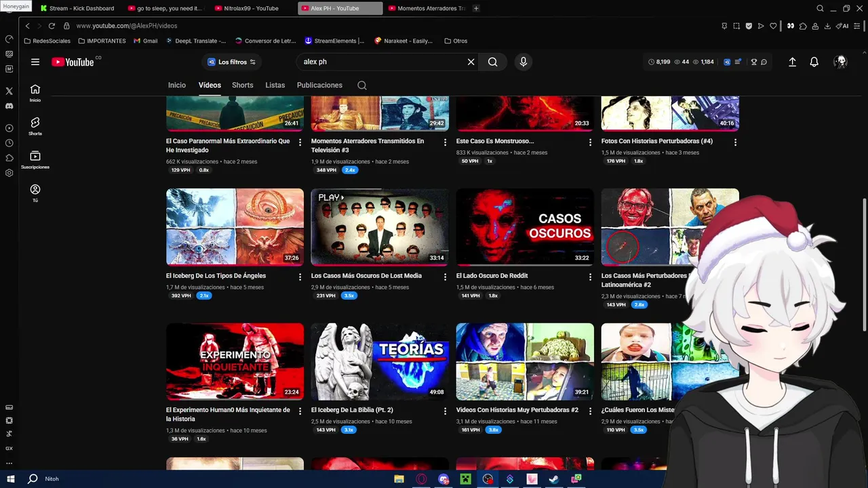Run the search with the magnifier button

point(493,62)
